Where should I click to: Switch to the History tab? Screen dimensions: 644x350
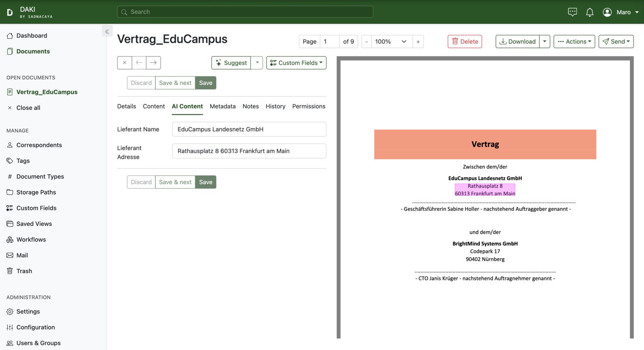(x=275, y=106)
